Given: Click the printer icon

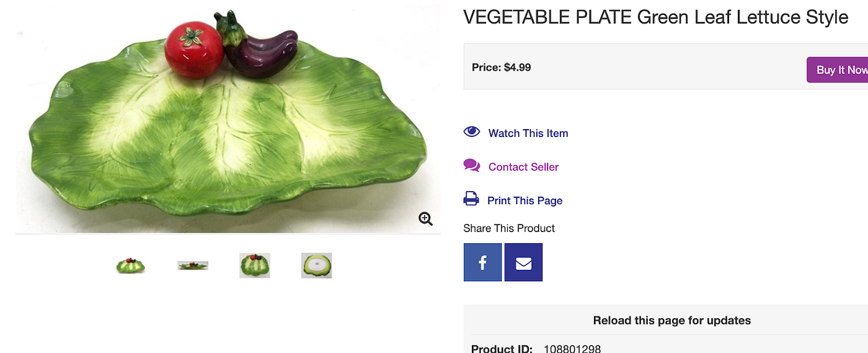Looking at the screenshot, I should (x=471, y=199).
